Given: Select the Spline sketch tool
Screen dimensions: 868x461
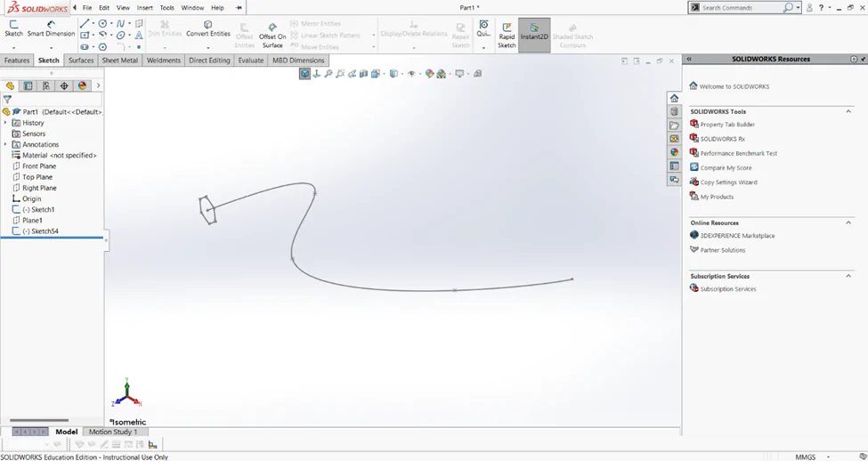Looking at the screenshot, I should pyautogui.click(x=121, y=23).
